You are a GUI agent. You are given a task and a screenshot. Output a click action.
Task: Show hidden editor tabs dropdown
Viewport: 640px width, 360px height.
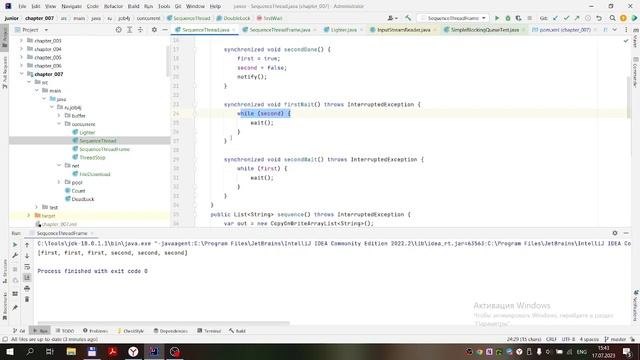(x=615, y=30)
